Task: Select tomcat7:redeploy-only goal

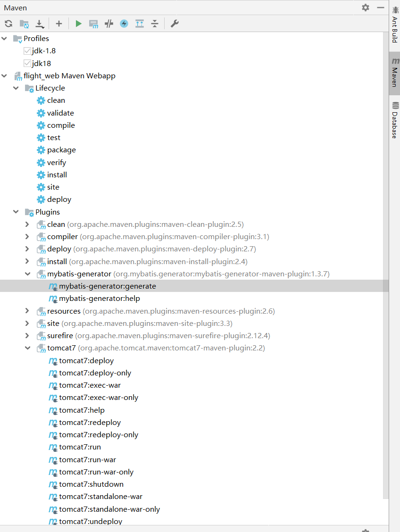Action: pyautogui.click(x=99, y=435)
